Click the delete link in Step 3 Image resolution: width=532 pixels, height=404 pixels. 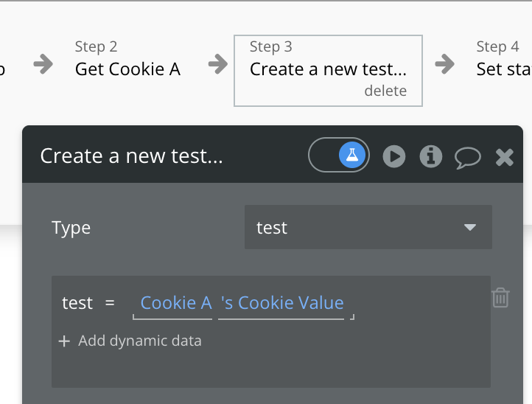(385, 91)
